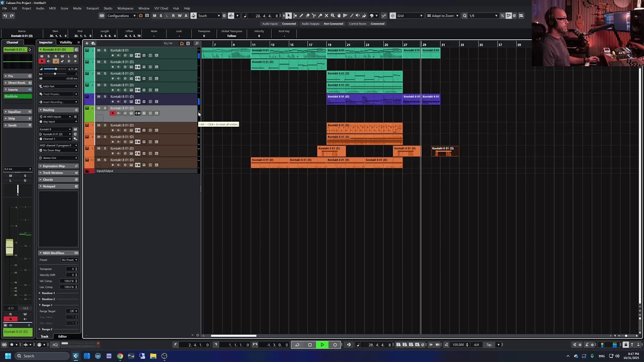Click the horizontal timeline scrollbar thumb
Screen dimensions: 644x362
tap(233, 336)
